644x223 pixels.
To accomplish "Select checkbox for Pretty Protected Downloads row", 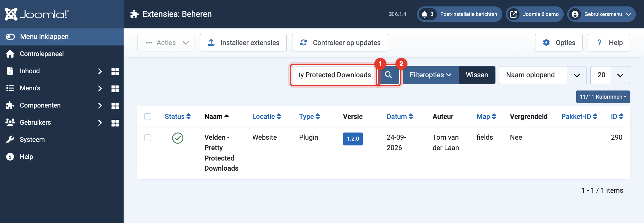I will tap(148, 138).
